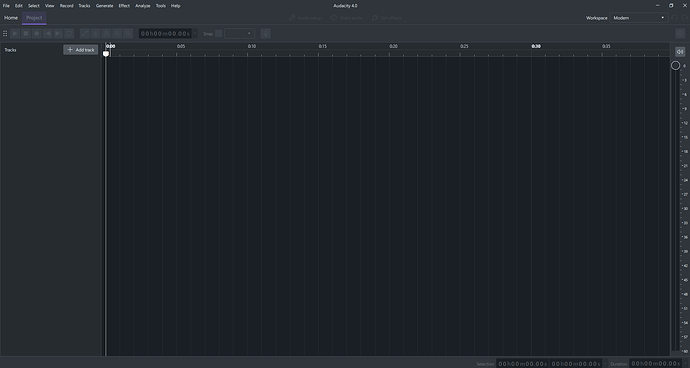Switch to the Home tab

[x=11, y=18]
